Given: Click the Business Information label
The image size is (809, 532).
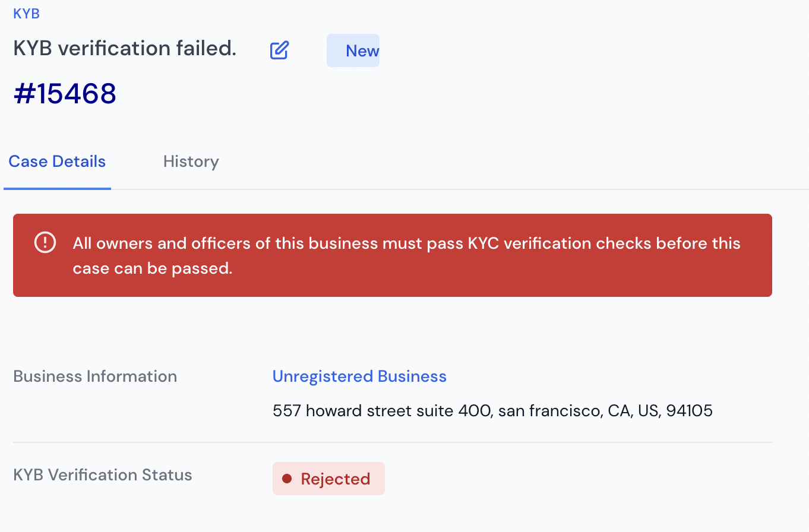Looking at the screenshot, I should coord(95,376).
